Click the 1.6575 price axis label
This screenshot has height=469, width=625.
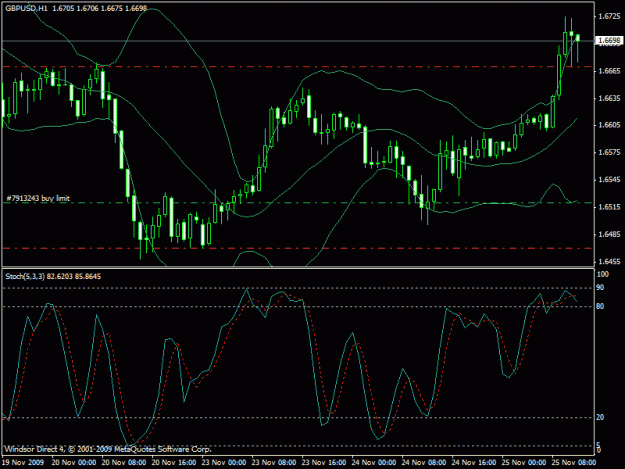pos(609,153)
